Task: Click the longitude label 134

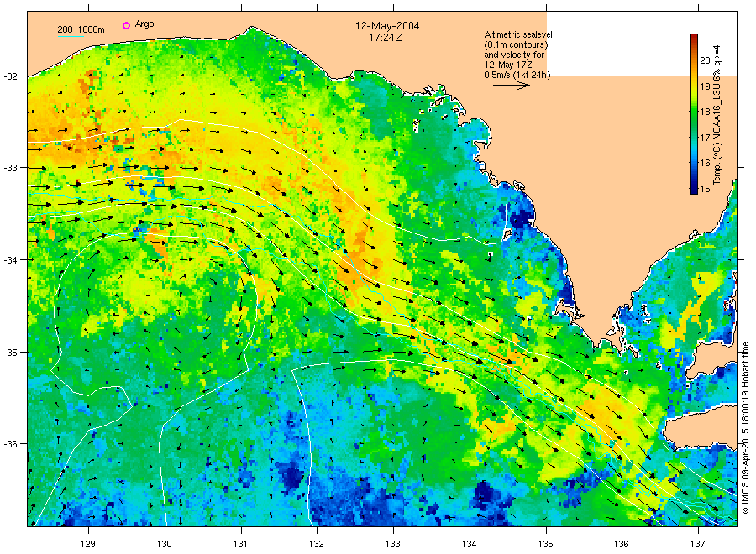Action: 470,544
